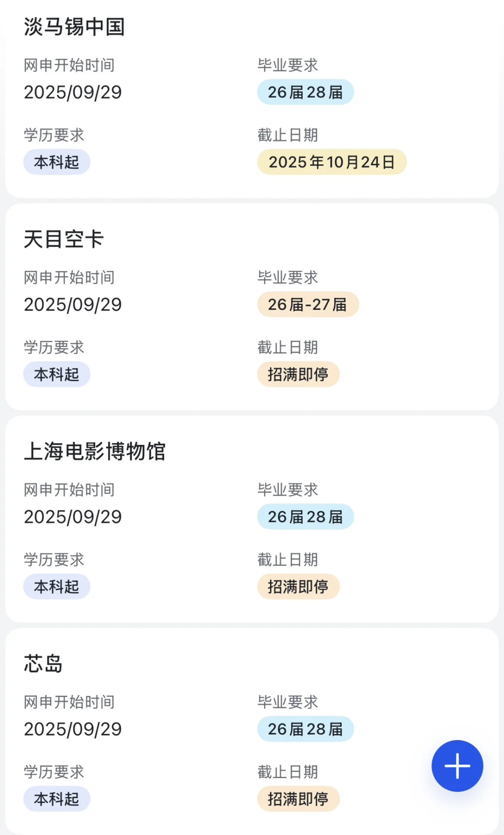The width and height of the screenshot is (504, 835).
Task: Open the 上海电影博物馆 card title
Action: coord(95,452)
